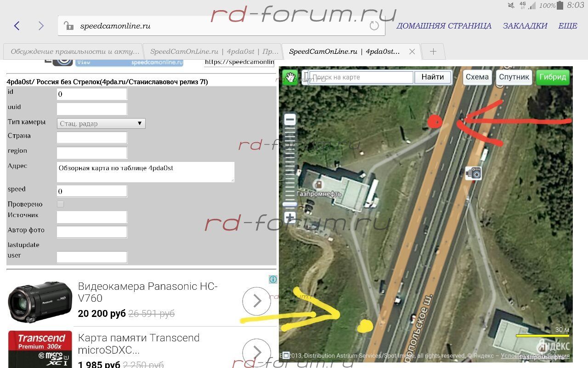Zoom out with the map minus button
Image resolution: width=588 pixels, height=368 pixels.
click(290, 120)
